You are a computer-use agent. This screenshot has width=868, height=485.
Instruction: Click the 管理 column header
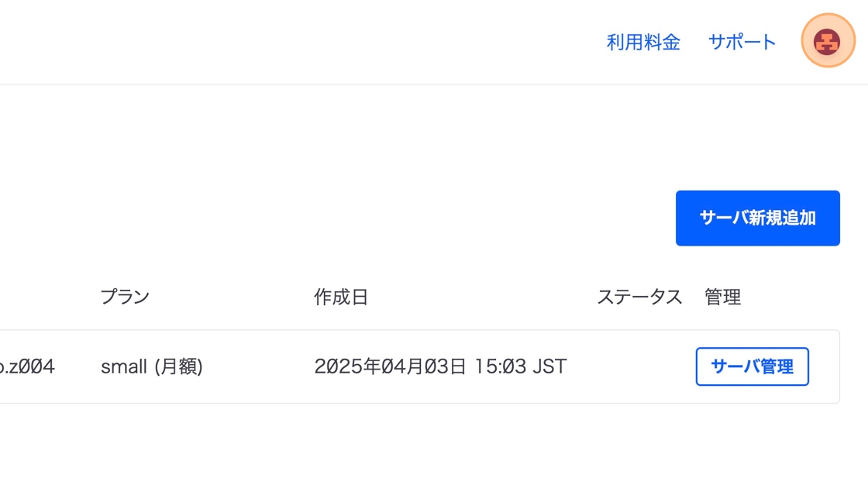coord(722,298)
